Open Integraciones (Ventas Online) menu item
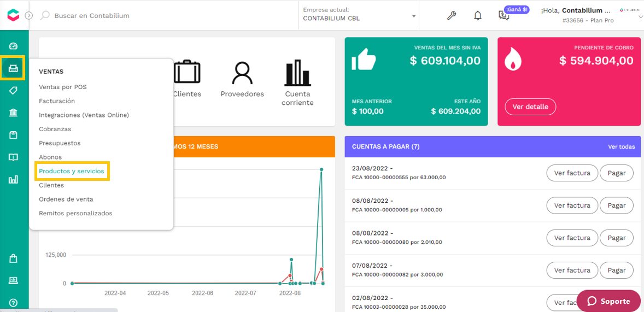The height and width of the screenshot is (312, 644). [84, 115]
